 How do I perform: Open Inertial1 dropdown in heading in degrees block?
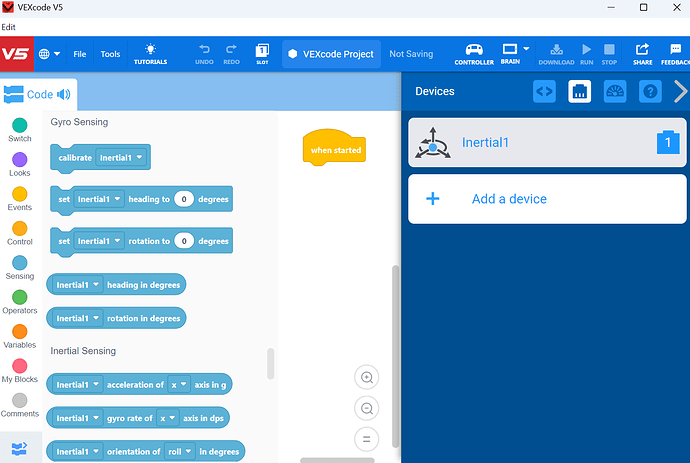[77, 285]
